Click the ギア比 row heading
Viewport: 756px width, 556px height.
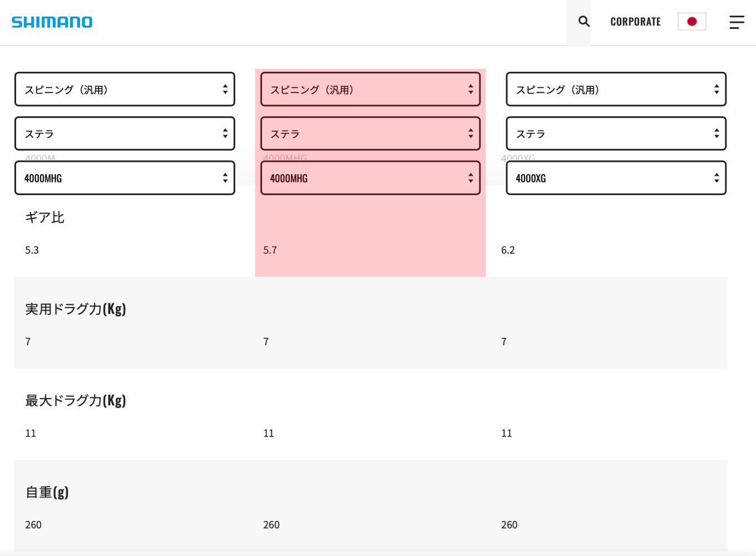45,217
